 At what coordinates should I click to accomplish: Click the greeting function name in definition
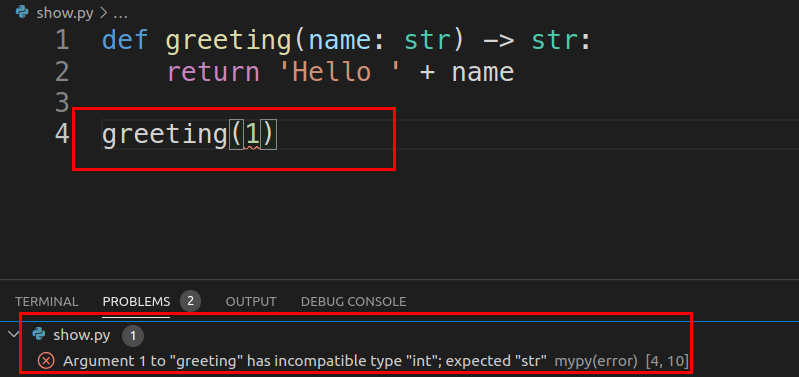[x=229, y=41]
